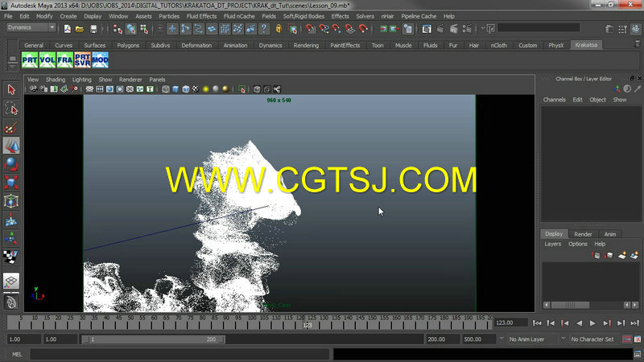This screenshot has width=644, height=362.
Task: Select the Scale tool (red cube icon)
Action: coord(11,183)
